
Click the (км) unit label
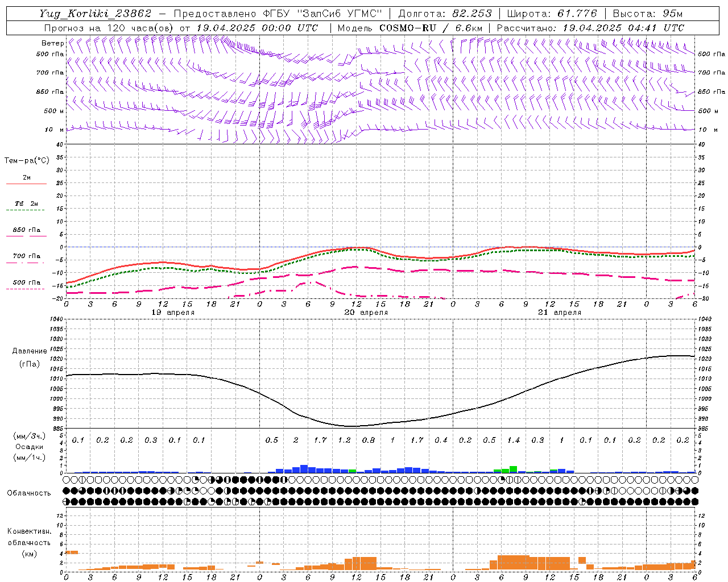tap(29, 554)
